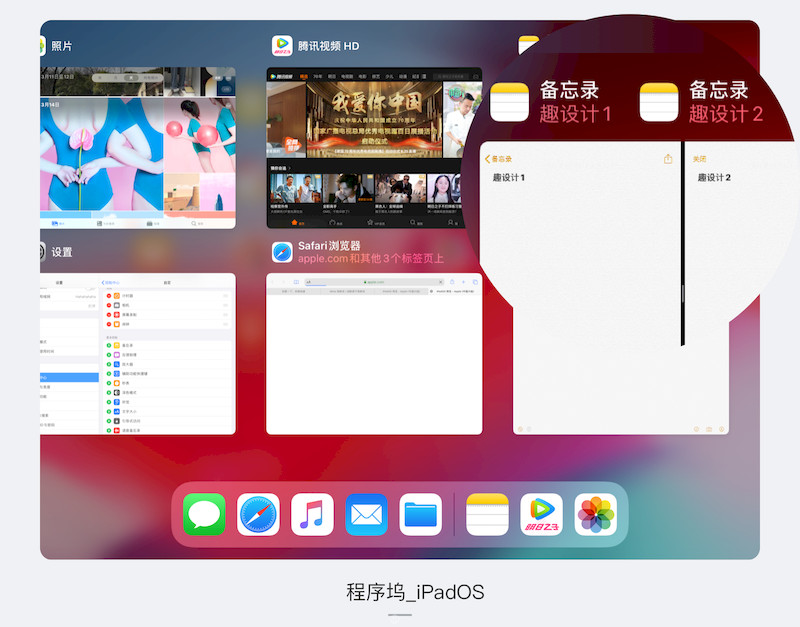Tap Tencent Video profile tab icon
Image resolution: width=800 pixels, height=627 pixels.
[x=451, y=222]
